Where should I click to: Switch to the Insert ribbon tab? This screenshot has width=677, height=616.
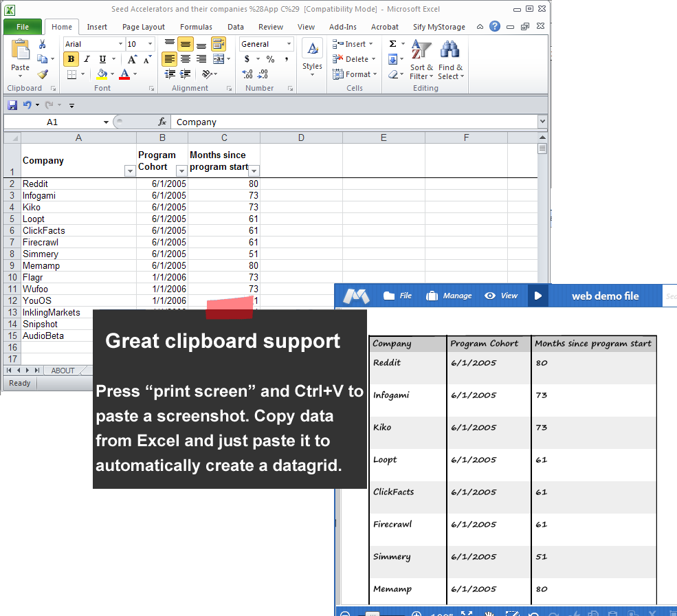pos(97,27)
